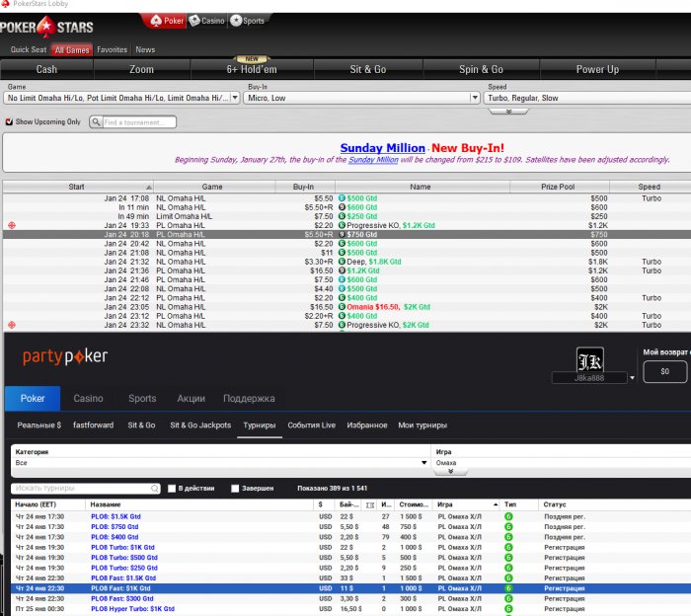Click the green 6 icon on the PLO8 Hyper Turbo row
Viewport: 691px width, 616px height.
point(508,608)
